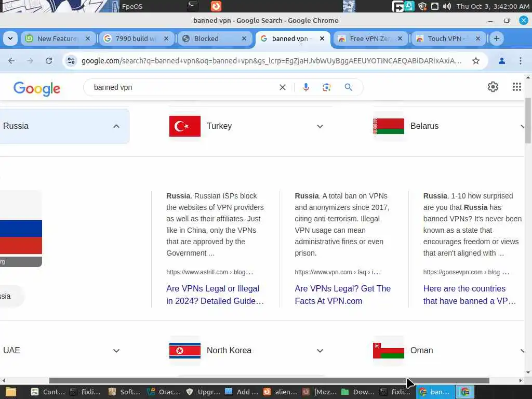The height and width of the screenshot is (399, 532).
Task: Click the Turkey flag image
Action: pyautogui.click(x=185, y=126)
